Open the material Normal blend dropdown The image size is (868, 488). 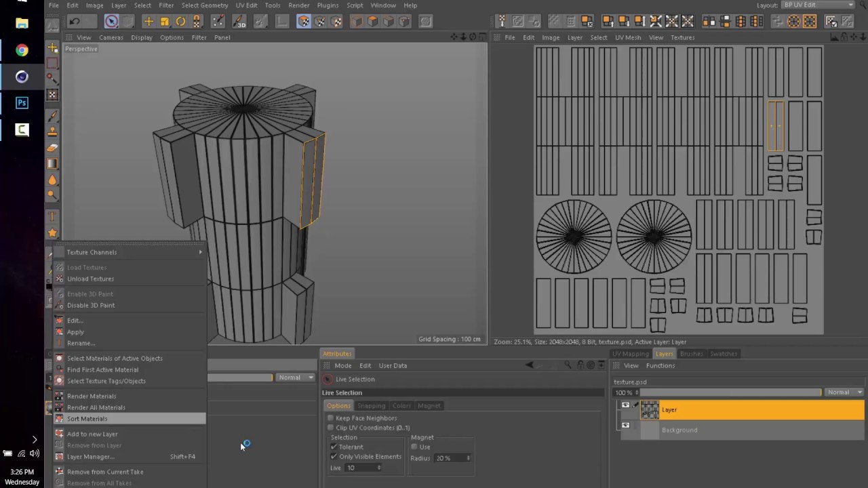(x=296, y=378)
